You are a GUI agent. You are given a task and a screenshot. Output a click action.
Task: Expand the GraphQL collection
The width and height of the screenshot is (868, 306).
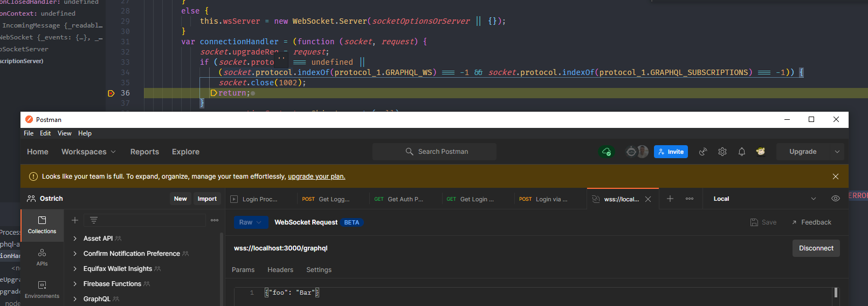click(75, 299)
